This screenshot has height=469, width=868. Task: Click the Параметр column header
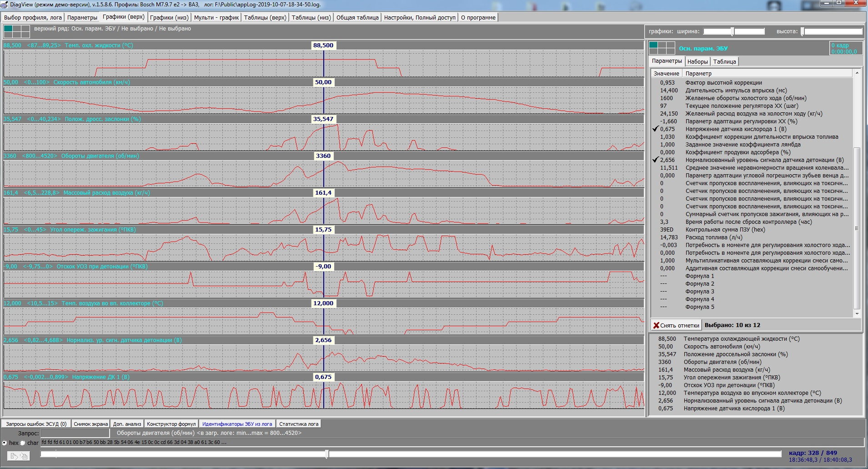tap(768, 73)
